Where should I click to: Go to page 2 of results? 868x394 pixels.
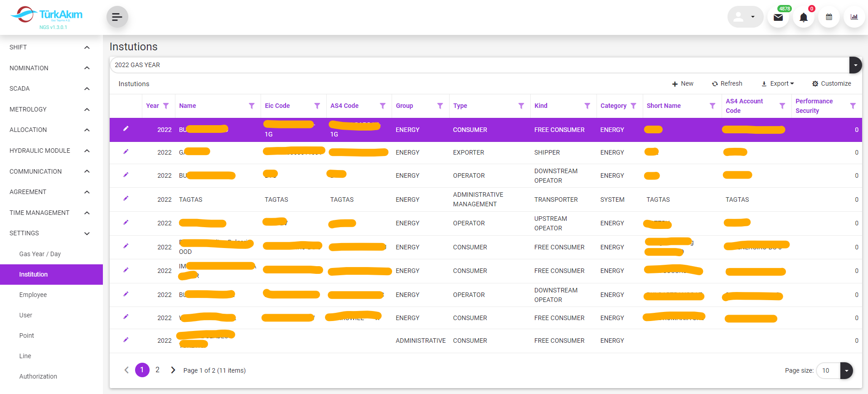tap(157, 370)
